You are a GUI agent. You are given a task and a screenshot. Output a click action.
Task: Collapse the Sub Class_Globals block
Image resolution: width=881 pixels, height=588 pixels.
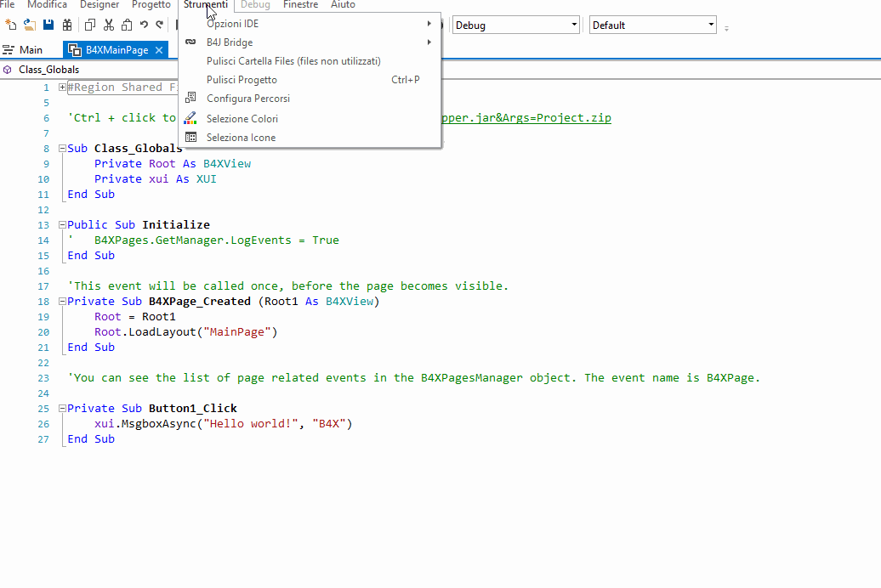(62, 148)
